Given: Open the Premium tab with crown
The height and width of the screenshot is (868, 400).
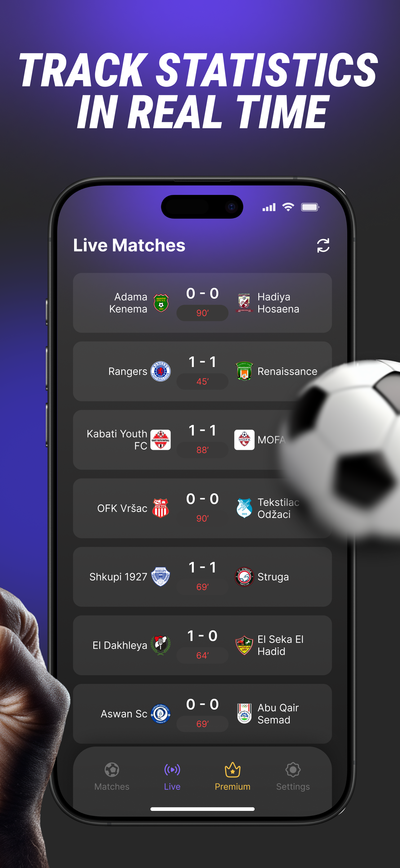Looking at the screenshot, I should (232, 777).
